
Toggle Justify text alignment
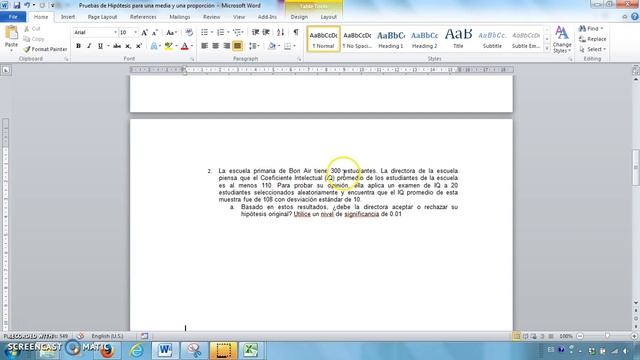[x=237, y=46]
